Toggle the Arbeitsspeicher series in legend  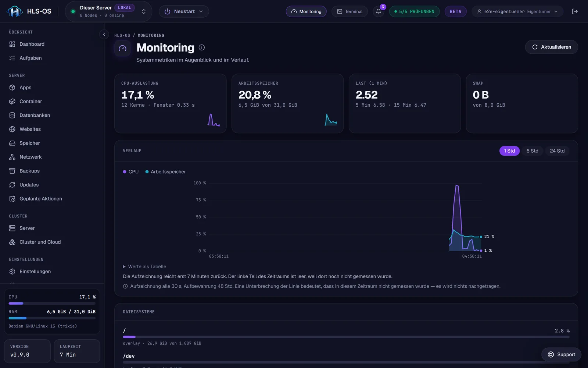(165, 172)
